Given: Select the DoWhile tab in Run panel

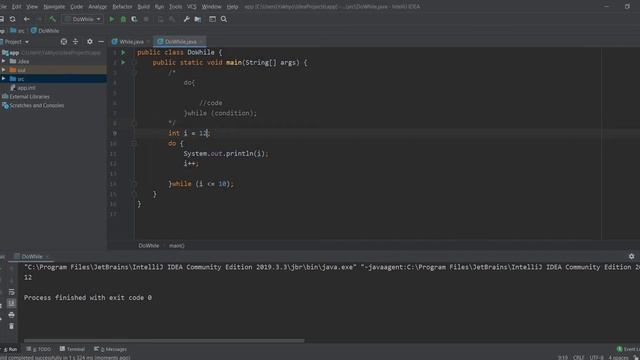Looking at the screenshot, I should 32,256.
